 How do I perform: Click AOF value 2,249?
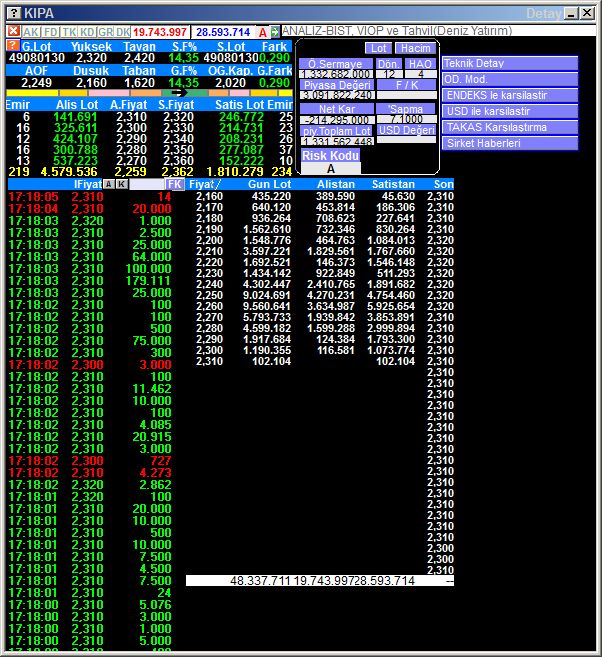click(x=36, y=83)
